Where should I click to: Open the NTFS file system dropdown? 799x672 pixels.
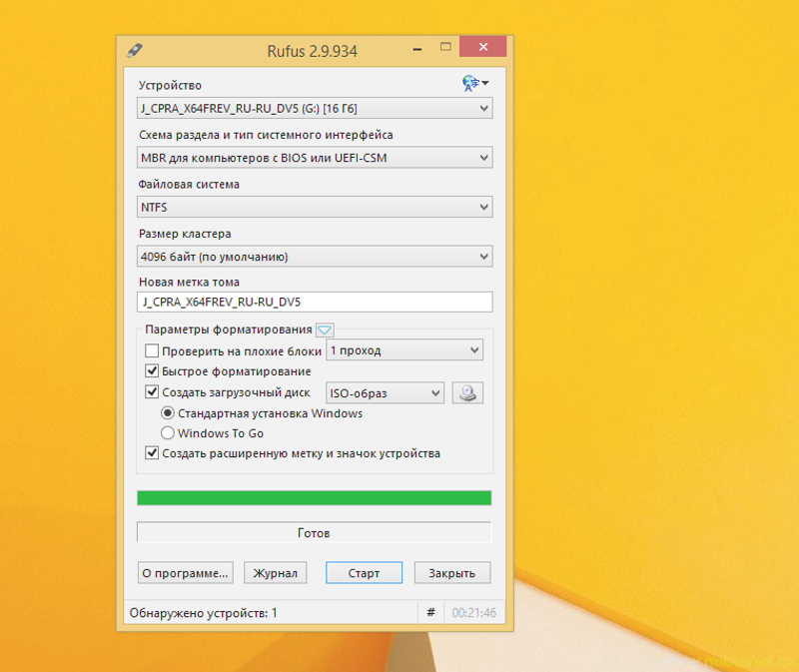coord(315,208)
